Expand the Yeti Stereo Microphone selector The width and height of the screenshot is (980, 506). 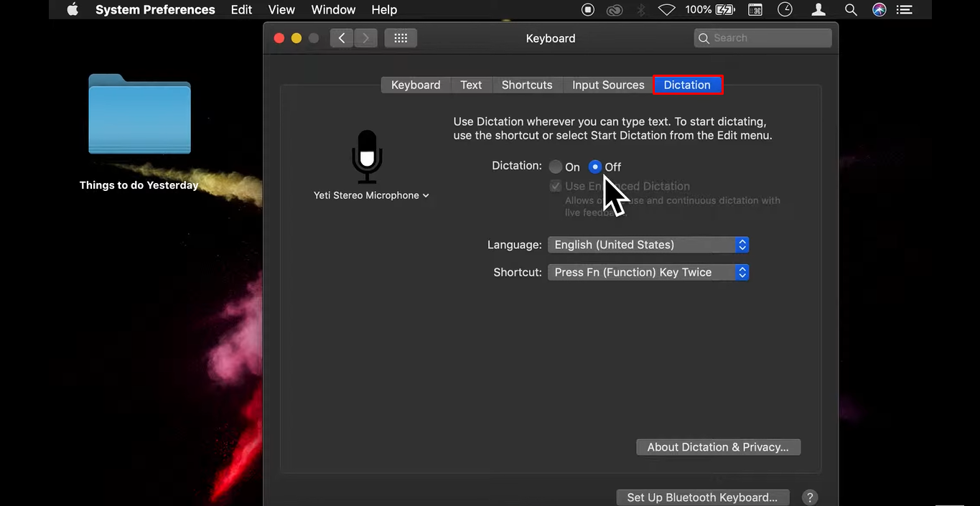425,195
